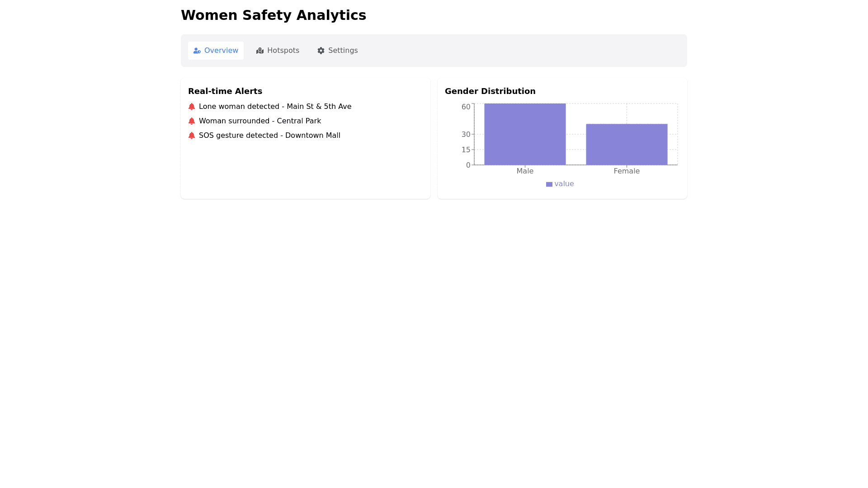Click the Settings gear icon
The height and width of the screenshot is (488, 868).
(x=321, y=51)
